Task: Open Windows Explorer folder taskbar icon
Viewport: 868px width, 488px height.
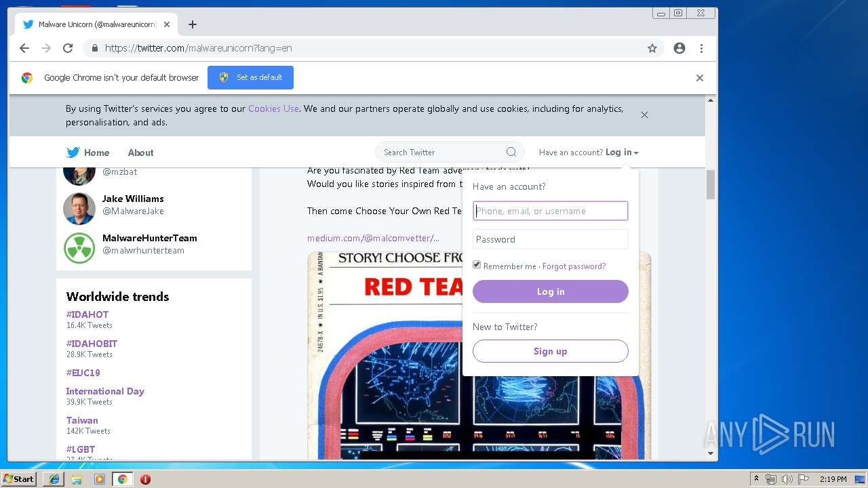Action: 77,479
